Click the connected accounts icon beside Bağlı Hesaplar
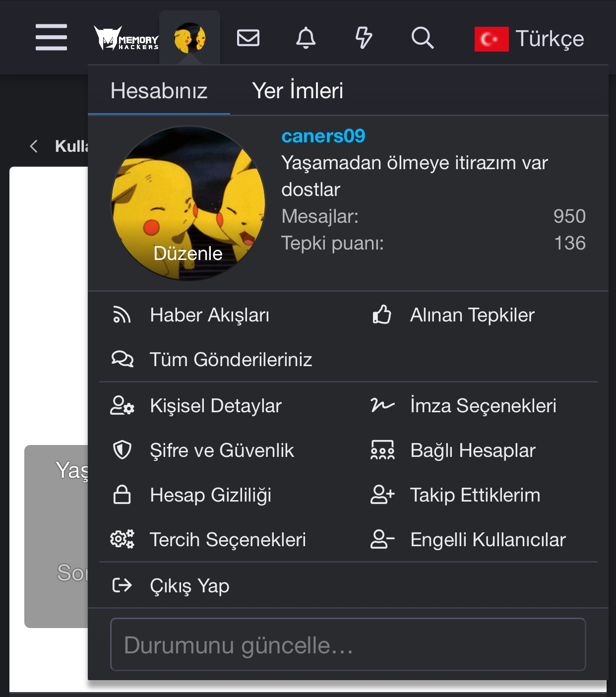The height and width of the screenshot is (697, 616). click(x=382, y=450)
